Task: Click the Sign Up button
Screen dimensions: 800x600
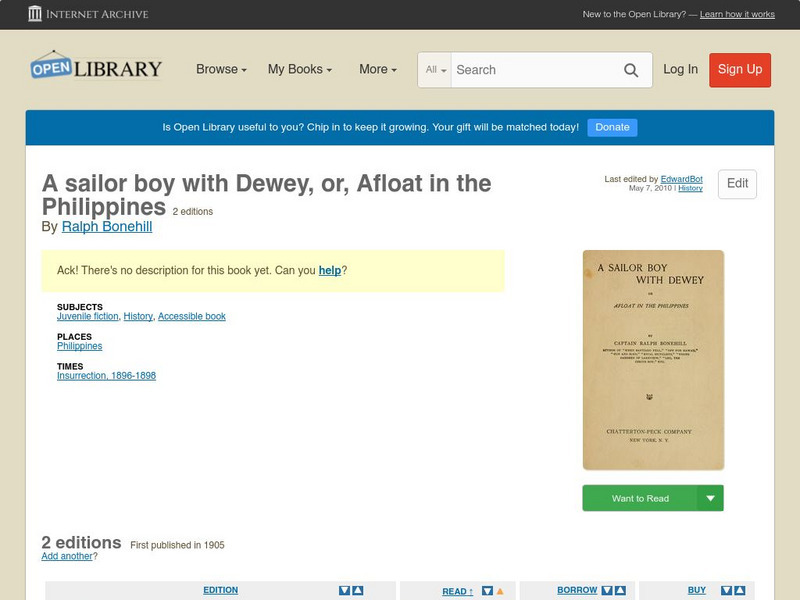Action: pyautogui.click(x=739, y=70)
